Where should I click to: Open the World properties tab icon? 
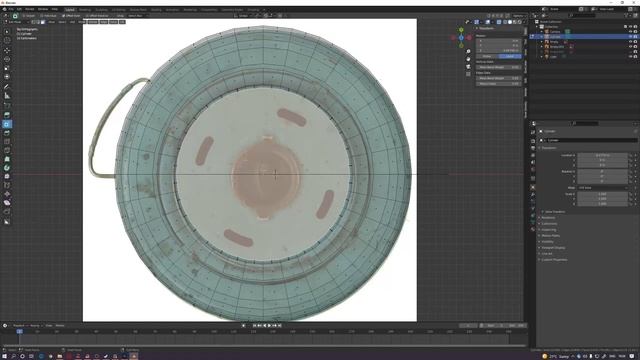coord(533,169)
